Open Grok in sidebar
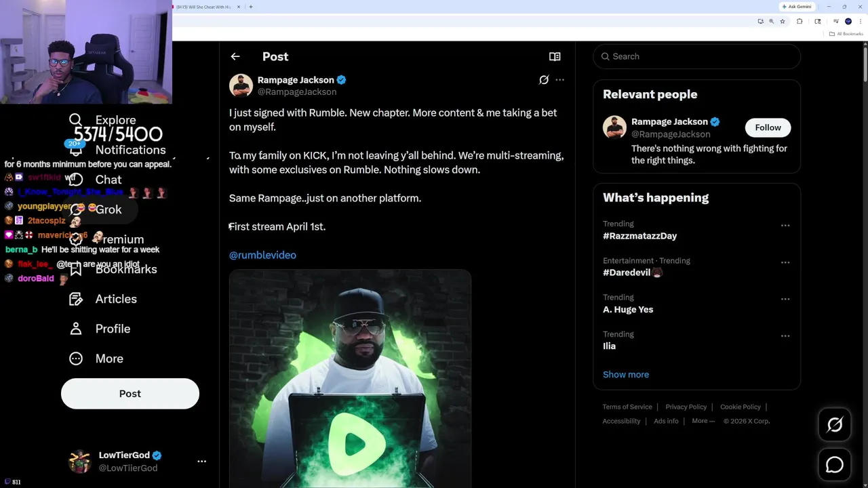 [x=98, y=209]
